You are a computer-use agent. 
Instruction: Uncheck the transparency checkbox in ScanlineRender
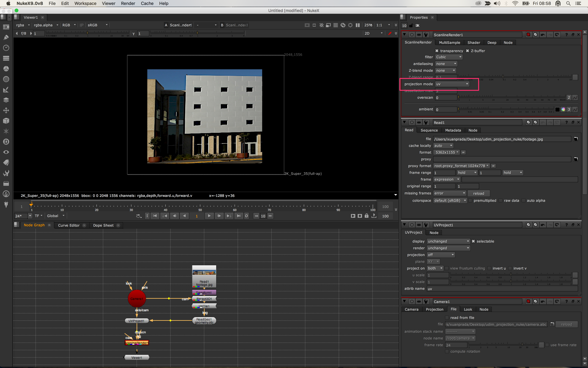coord(437,51)
